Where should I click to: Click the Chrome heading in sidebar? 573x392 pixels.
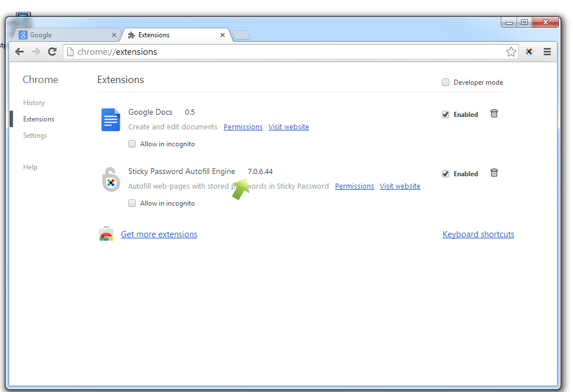click(x=40, y=80)
